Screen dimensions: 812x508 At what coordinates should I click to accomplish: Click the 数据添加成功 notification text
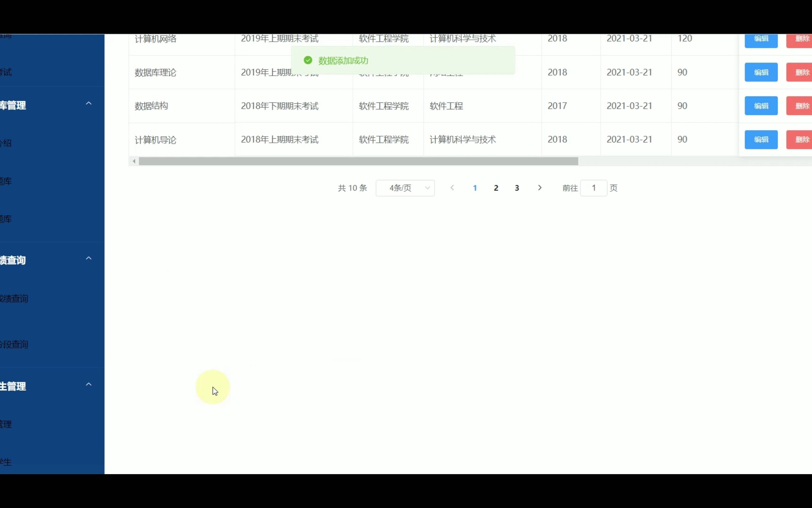(x=343, y=61)
